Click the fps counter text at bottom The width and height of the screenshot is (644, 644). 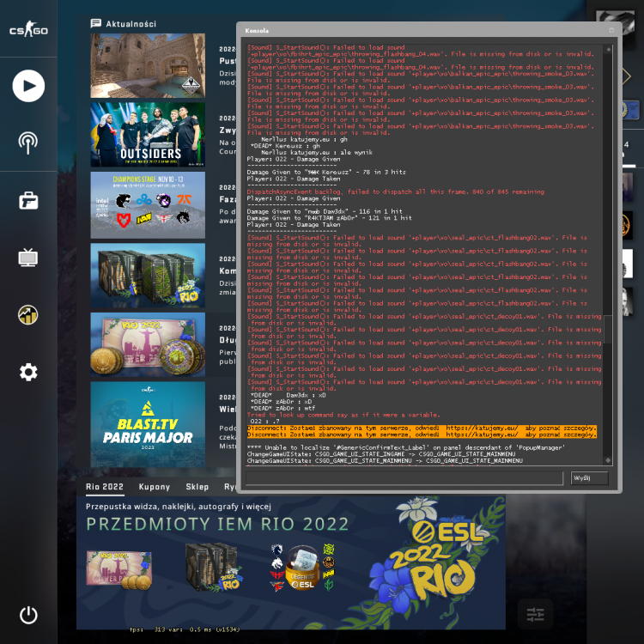point(185,629)
